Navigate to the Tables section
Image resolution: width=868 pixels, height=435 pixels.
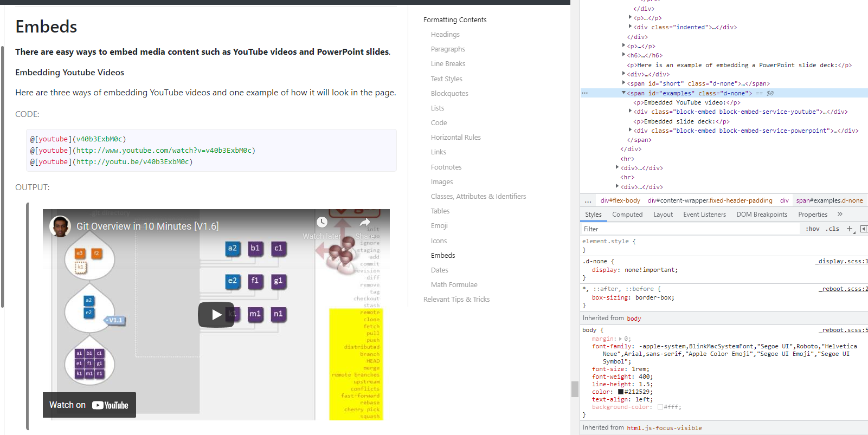click(440, 211)
